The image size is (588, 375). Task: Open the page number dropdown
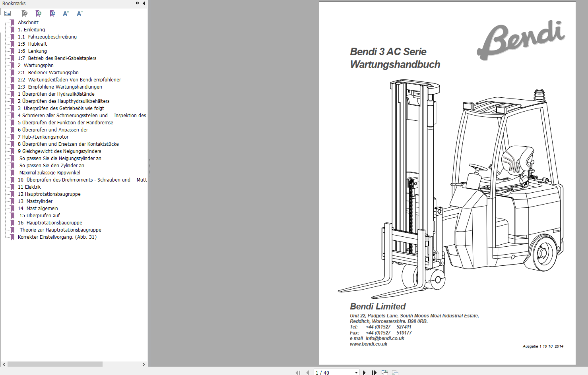356,373
